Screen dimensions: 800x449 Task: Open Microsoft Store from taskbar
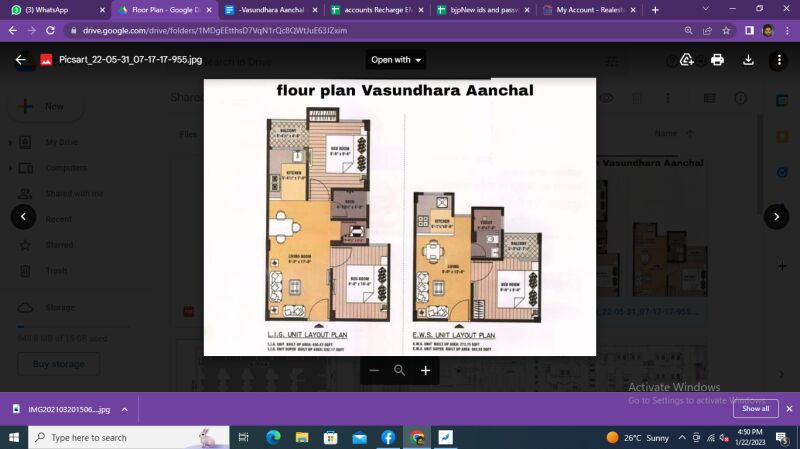pos(331,437)
